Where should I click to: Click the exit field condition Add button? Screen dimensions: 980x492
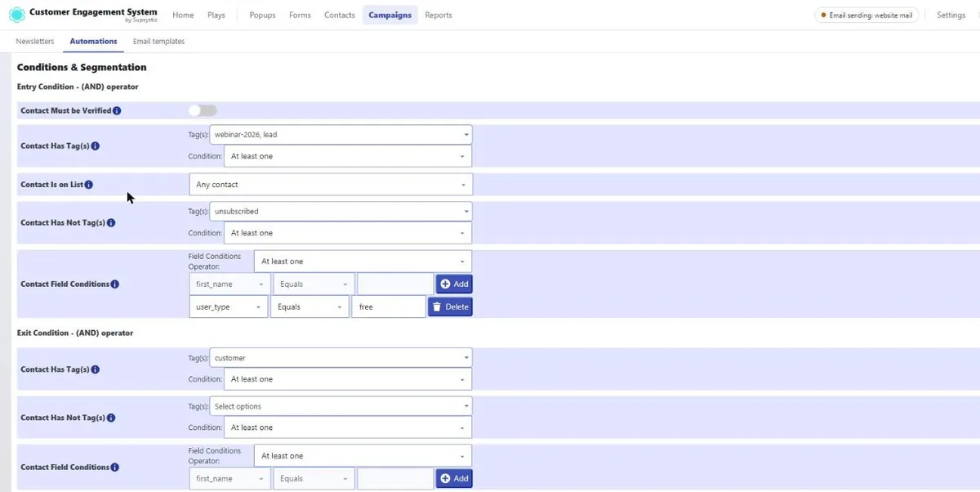coord(454,479)
